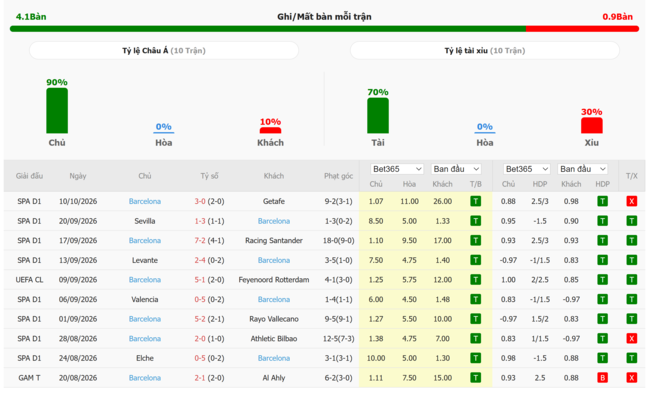Open Barcelona link in the Getafe row
The width and height of the screenshot is (650, 395).
[145, 201]
